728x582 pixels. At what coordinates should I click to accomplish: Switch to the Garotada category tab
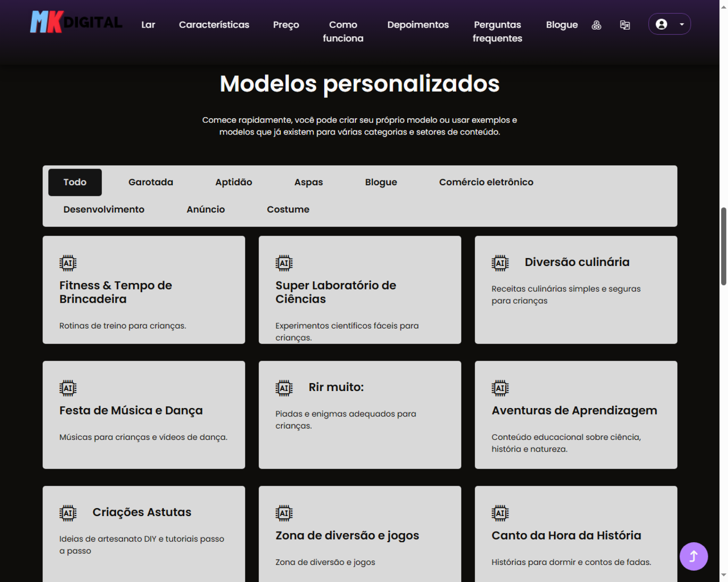[x=151, y=182]
